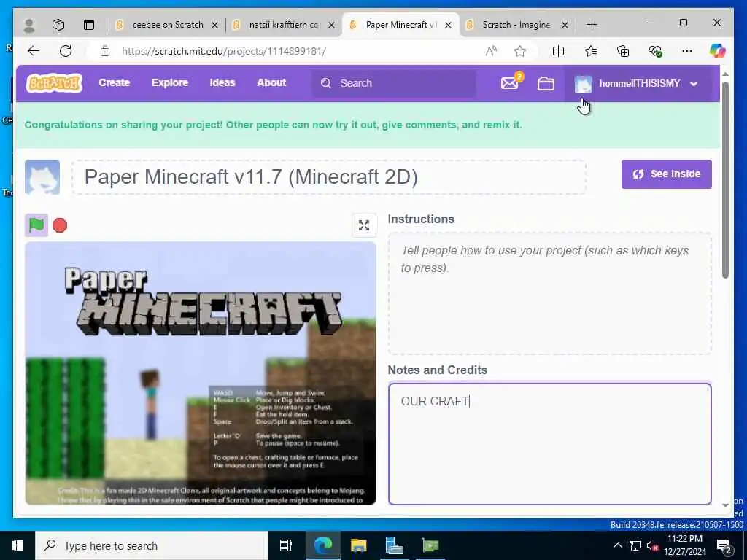Open File Explorer from taskbar
747x560 pixels.
359,545
